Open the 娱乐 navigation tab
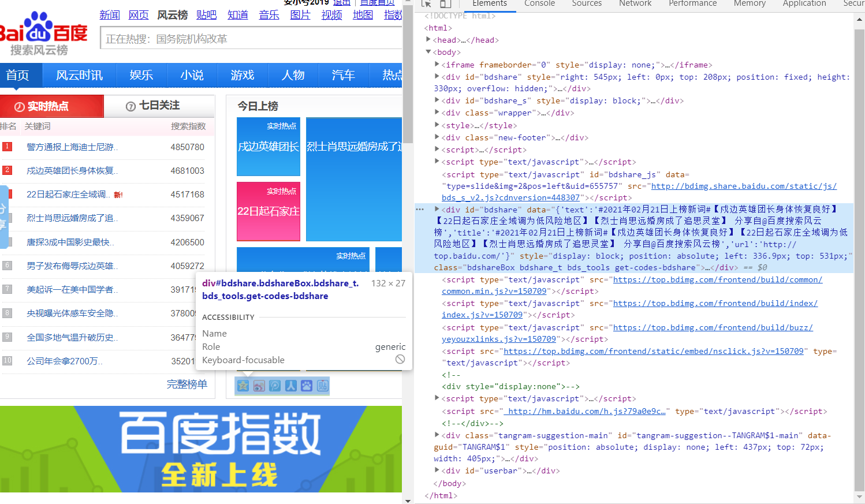This screenshot has width=865, height=504. tap(141, 75)
